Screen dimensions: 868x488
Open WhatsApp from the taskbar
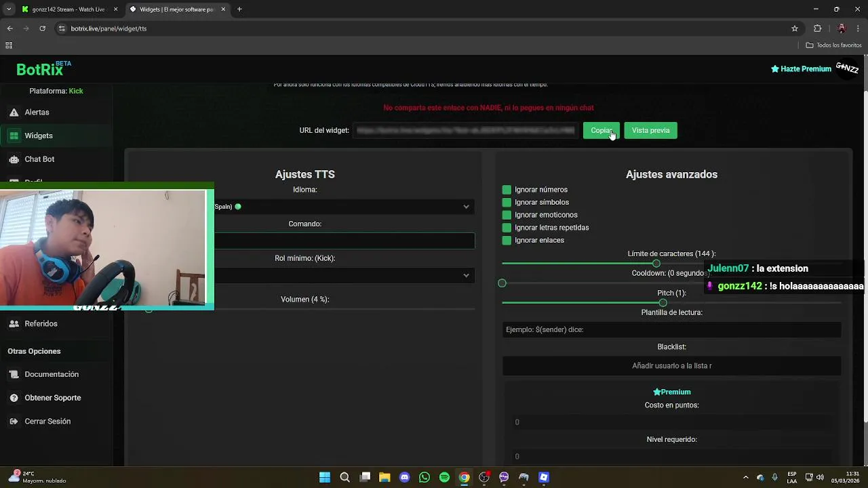click(425, 477)
